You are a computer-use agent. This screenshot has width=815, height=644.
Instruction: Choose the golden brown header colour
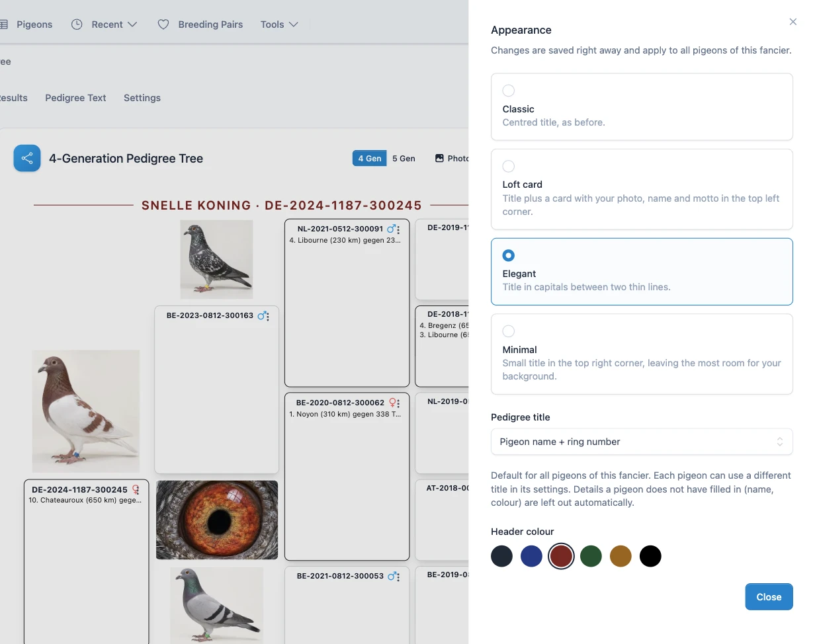coord(621,556)
